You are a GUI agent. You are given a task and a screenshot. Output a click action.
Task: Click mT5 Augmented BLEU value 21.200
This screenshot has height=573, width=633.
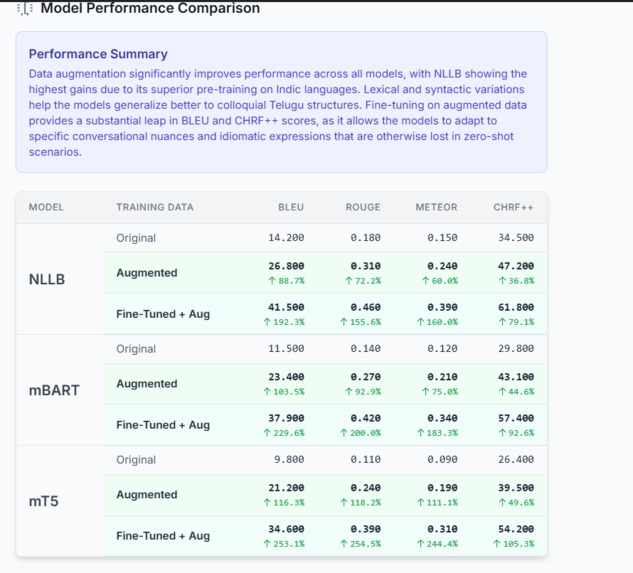click(x=286, y=488)
